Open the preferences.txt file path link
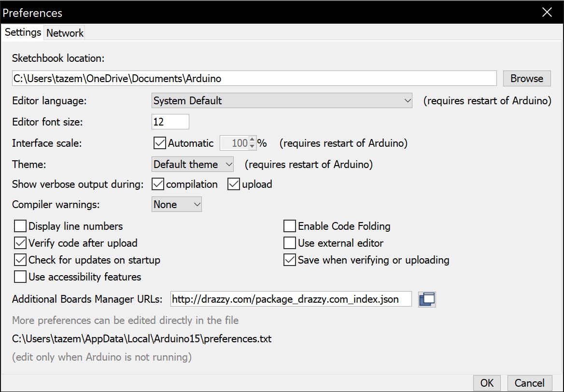Screen dimensions: 564x392 click(141, 339)
